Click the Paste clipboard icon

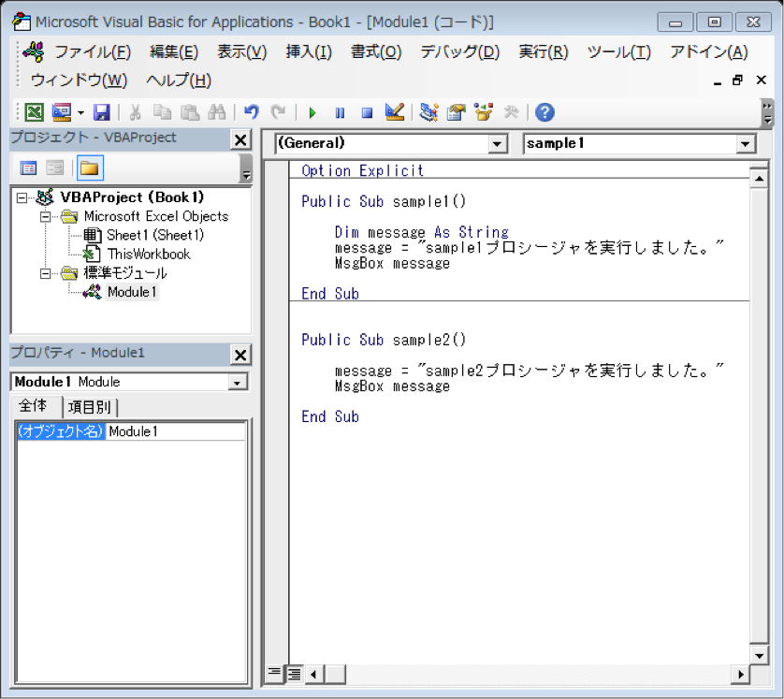click(x=190, y=112)
